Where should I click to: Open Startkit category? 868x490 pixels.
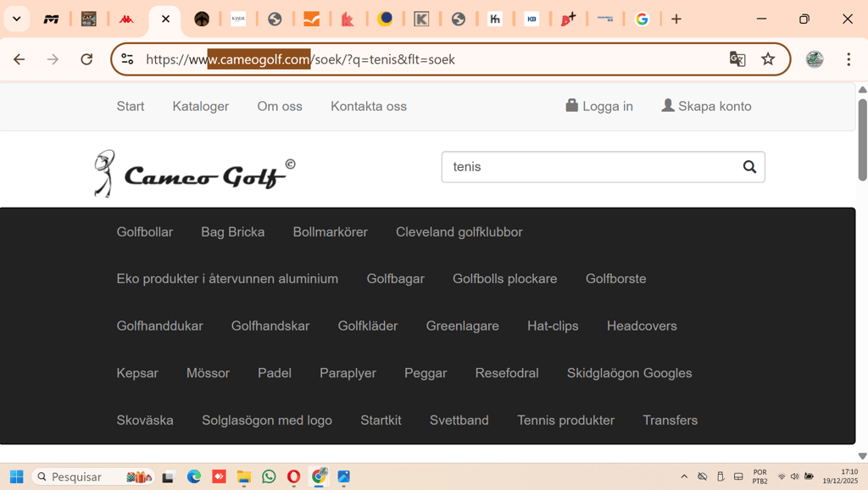point(381,420)
